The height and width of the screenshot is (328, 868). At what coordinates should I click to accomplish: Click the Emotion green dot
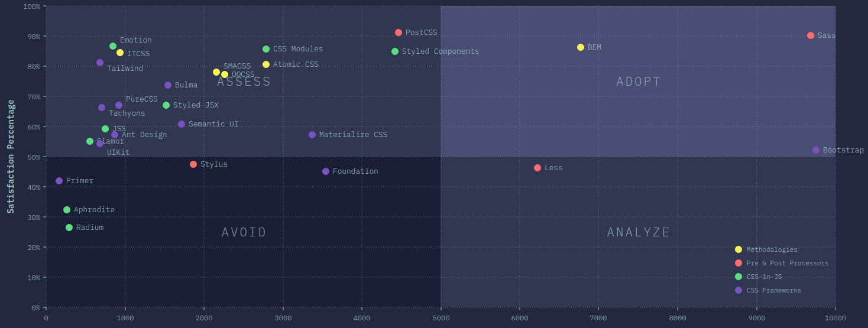click(113, 46)
